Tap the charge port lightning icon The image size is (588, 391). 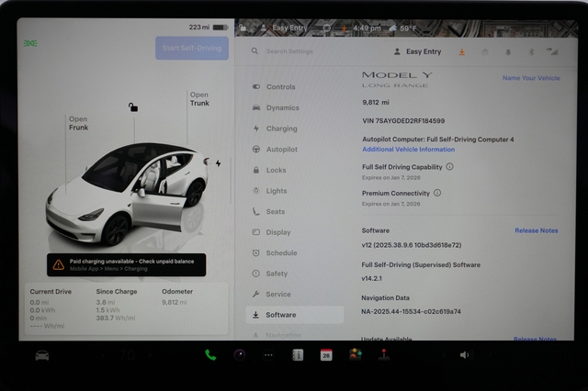tap(219, 163)
